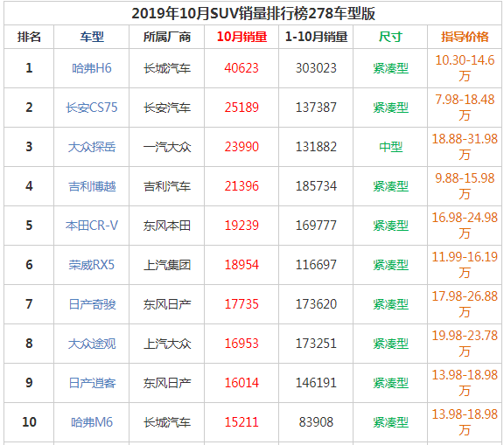
Task: Select the 中型 size cell
Action: [x=390, y=147]
